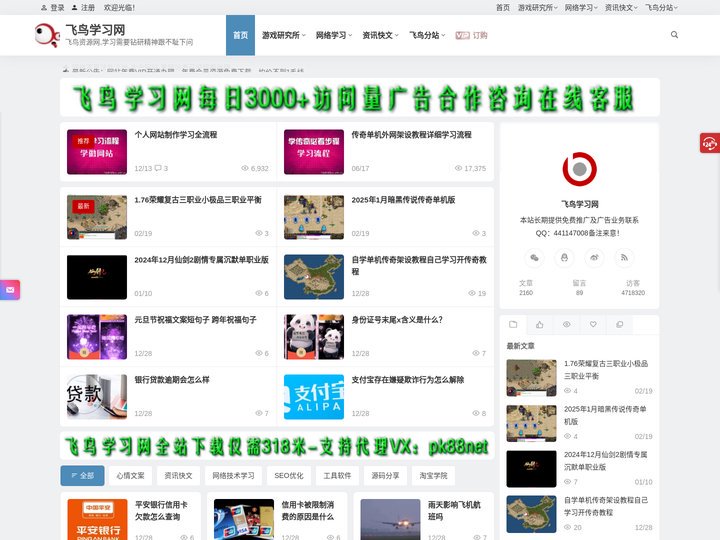Select the 心情文案 category filter
720x540 pixels.
tap(130, 476)
